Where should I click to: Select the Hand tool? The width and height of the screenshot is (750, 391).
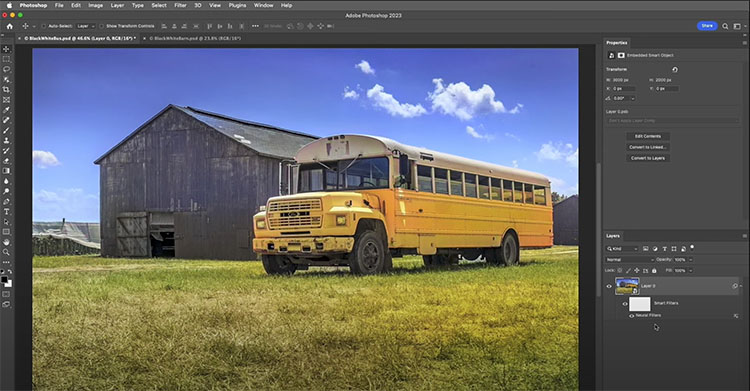6,242
